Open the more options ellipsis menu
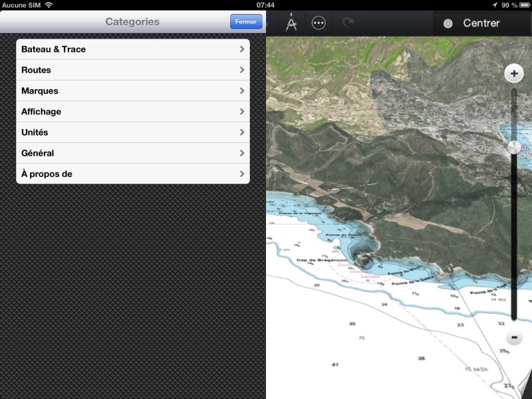532x399 pixels. (x=319, y=23)
